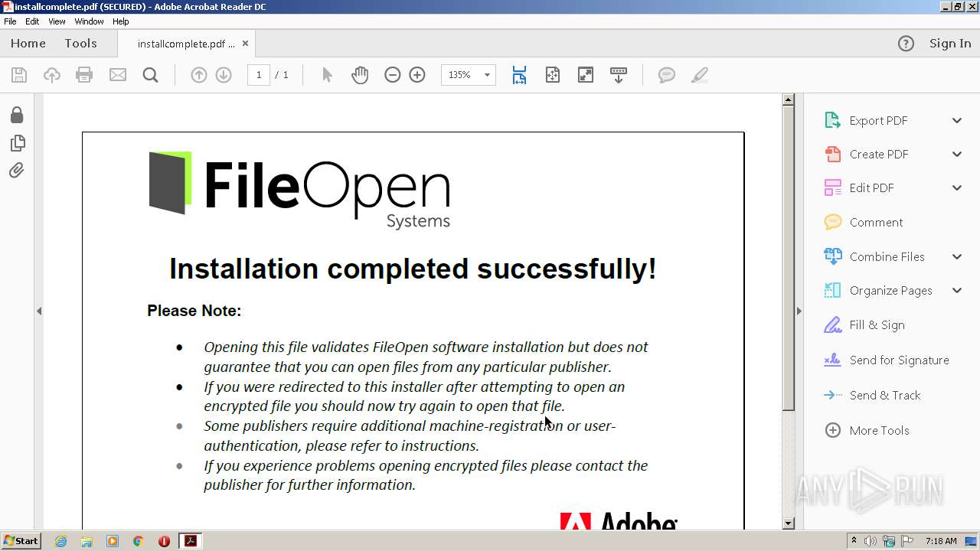This screenshot has height=551, width=980.
Task: Collapse the right tools pane arrow
Action: (799, 311)
